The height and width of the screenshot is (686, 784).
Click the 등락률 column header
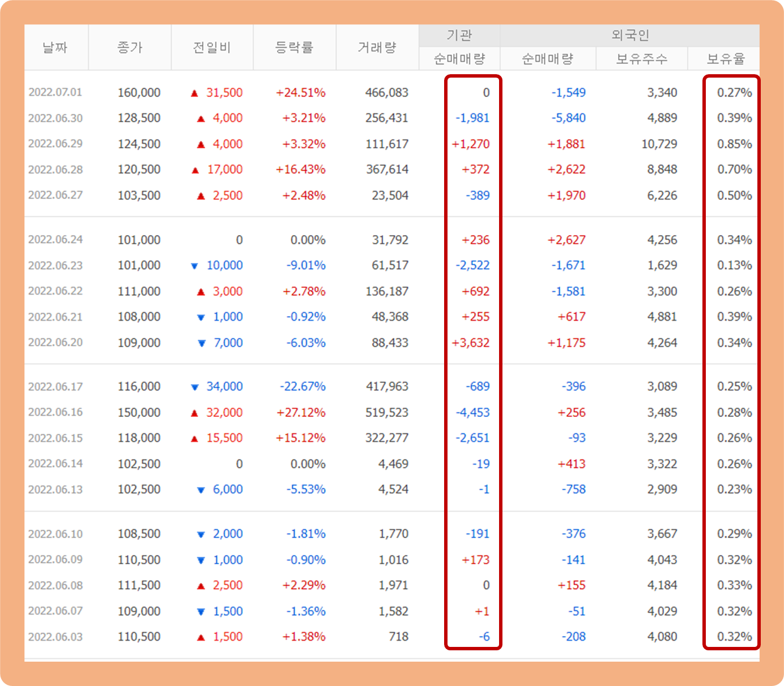(x=295, y=48)
